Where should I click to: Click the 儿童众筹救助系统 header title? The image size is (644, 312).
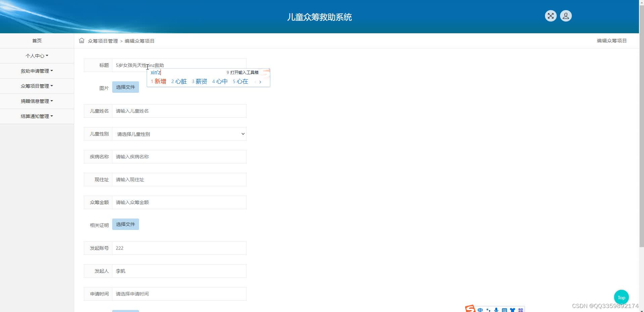click(319, 17)
